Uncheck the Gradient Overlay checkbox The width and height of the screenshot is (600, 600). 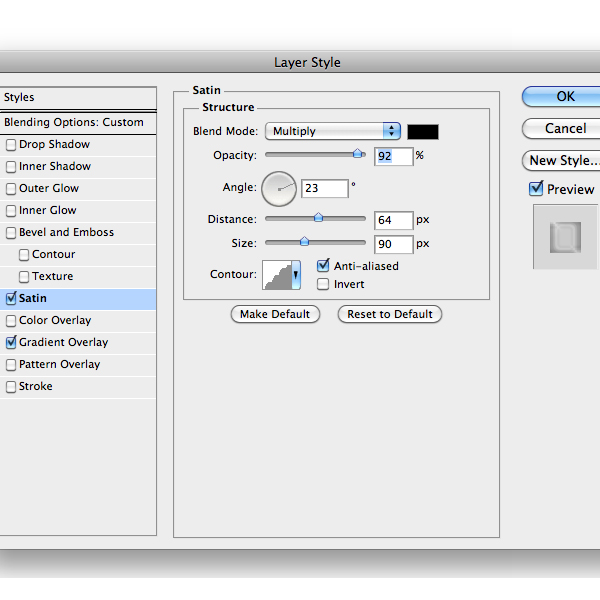(x=11, y=342)
